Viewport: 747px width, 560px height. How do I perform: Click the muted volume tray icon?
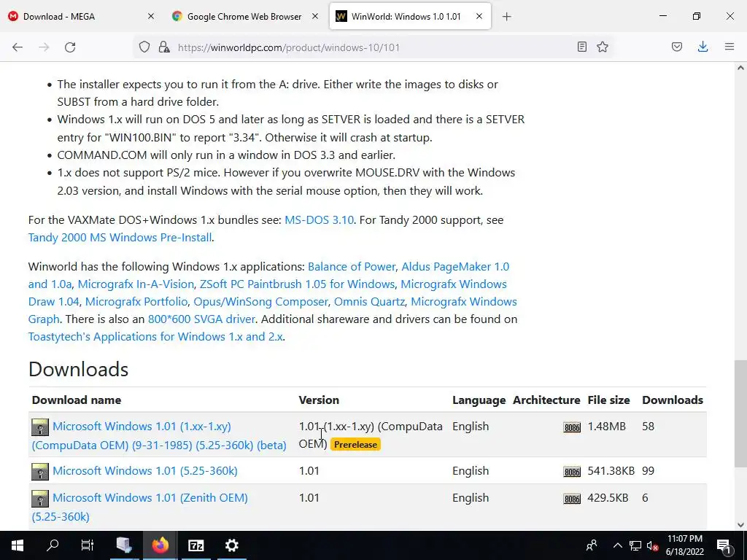coord(653,545)
